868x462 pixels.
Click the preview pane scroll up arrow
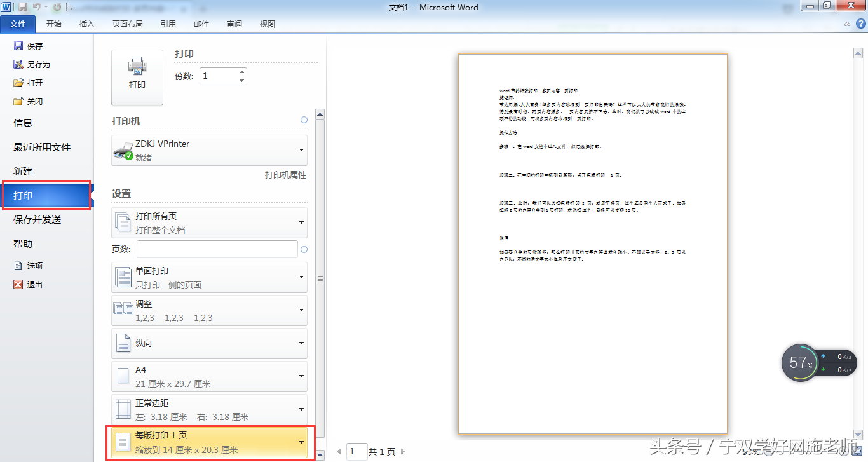(x=857, y=52)
